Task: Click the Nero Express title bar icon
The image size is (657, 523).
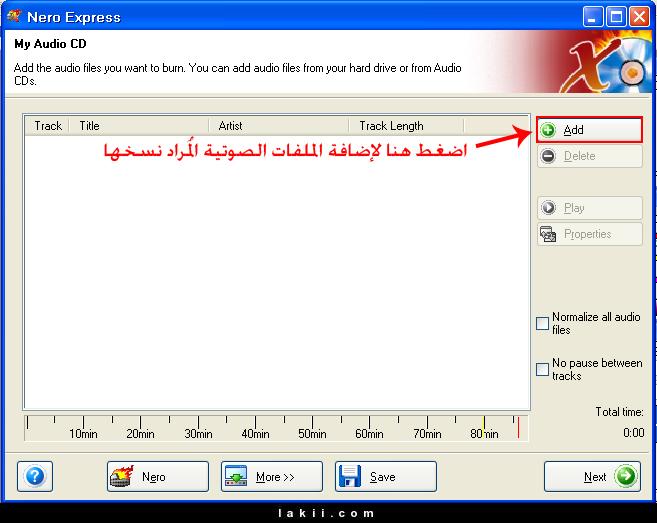Action: (14, 17)
